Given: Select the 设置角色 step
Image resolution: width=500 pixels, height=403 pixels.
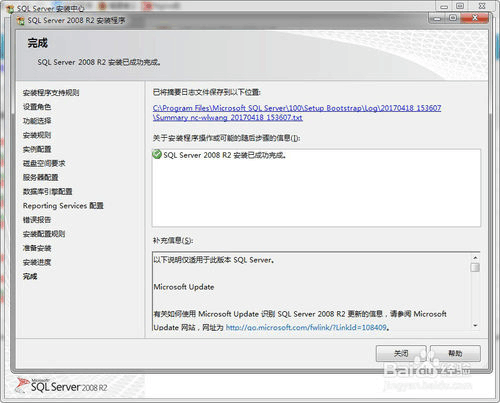Looking at the screenshot, I should [37, 107].
